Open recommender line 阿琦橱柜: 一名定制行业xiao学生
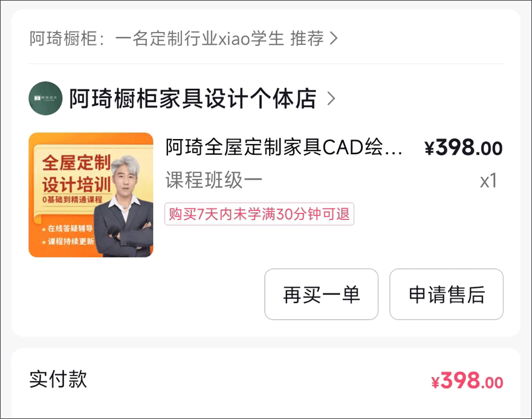532x419 pixels. point(157,38)
